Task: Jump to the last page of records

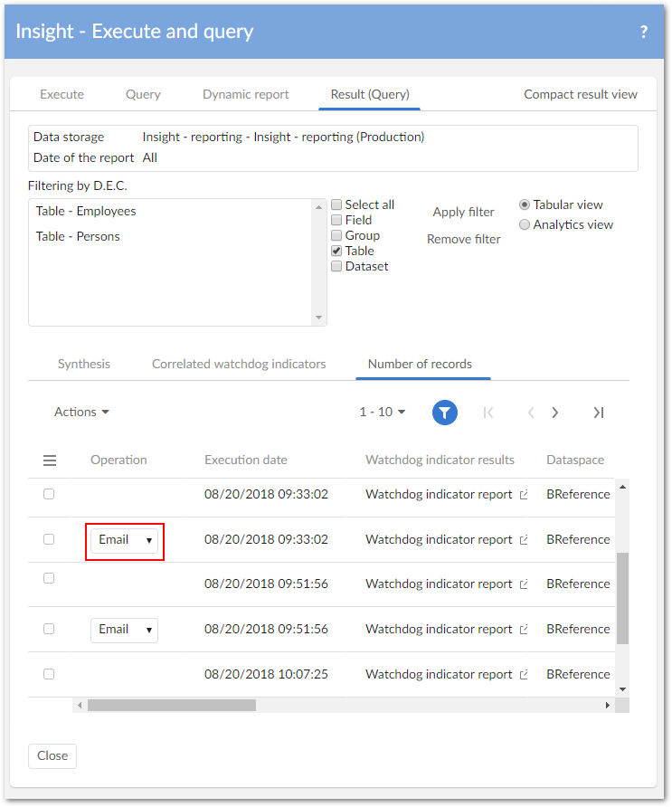Action: tap(598, 413)
